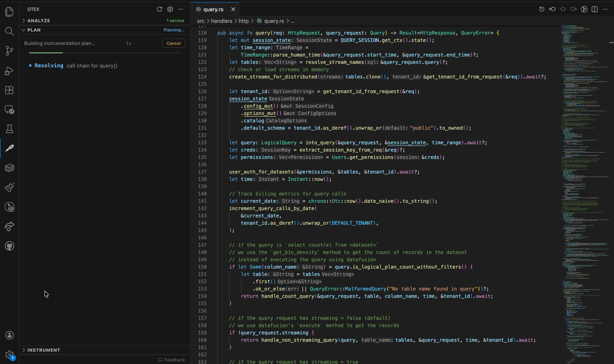Viewport: 614px width, 364px height.
Task: Click the '1 service' status label
Action: click(x=175, y=21)
